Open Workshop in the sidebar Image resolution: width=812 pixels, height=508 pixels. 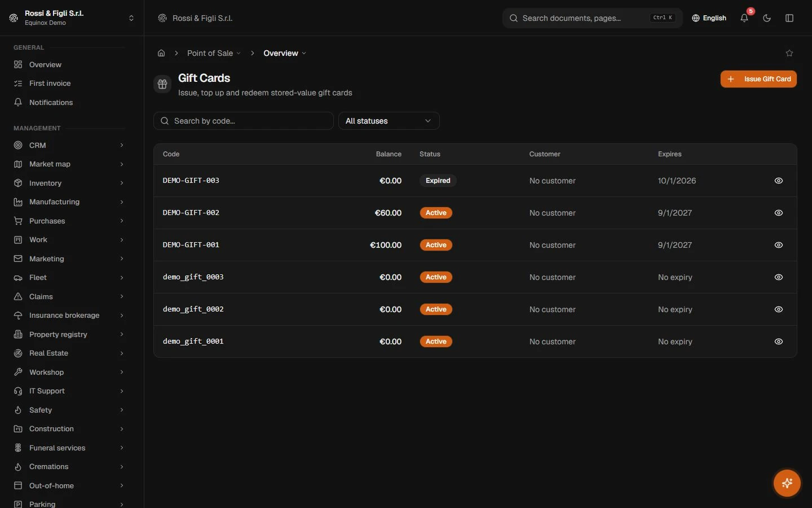tap(69, 372)
